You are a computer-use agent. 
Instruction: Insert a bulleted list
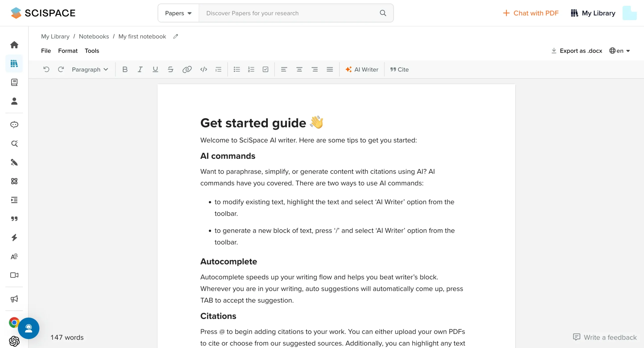[237, 69]
